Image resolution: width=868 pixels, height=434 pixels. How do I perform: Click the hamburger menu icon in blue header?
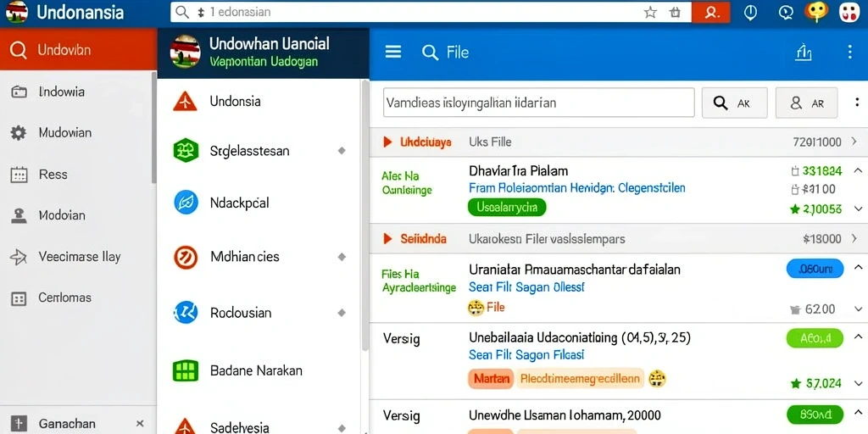pyautogui.click(x=393, y=52)
